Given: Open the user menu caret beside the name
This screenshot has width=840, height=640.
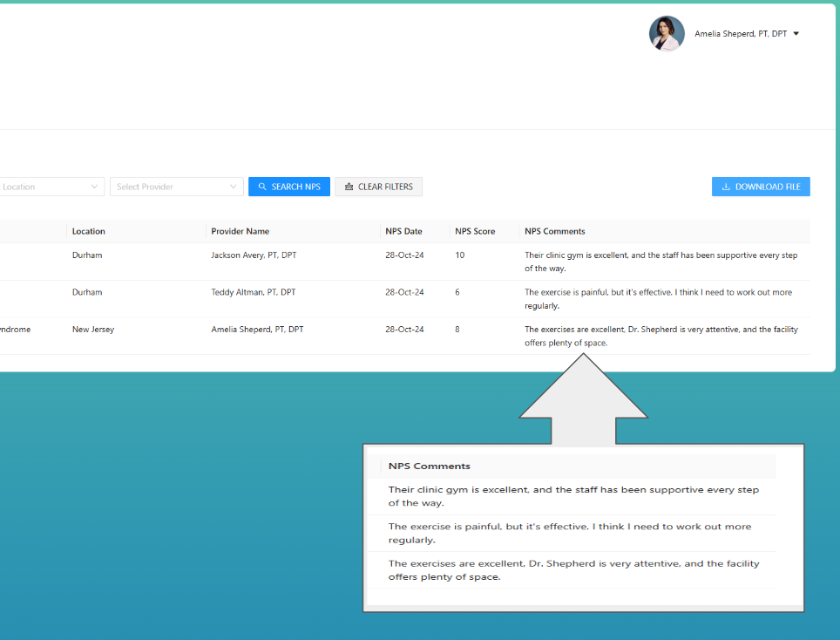Looking at the screenshot, I should [x=796, y=34].
